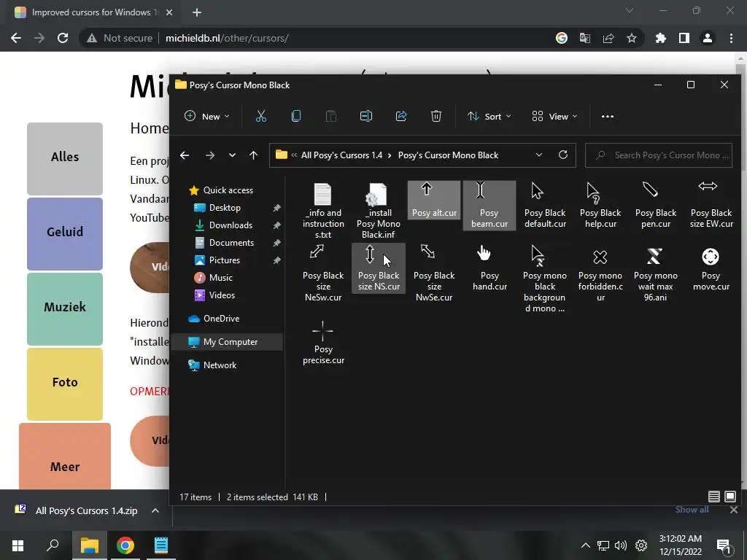Image resolution: width=747 pixels, height=560 pixels.
Task: Click the Geluid button on webpage
Action: 65,234
